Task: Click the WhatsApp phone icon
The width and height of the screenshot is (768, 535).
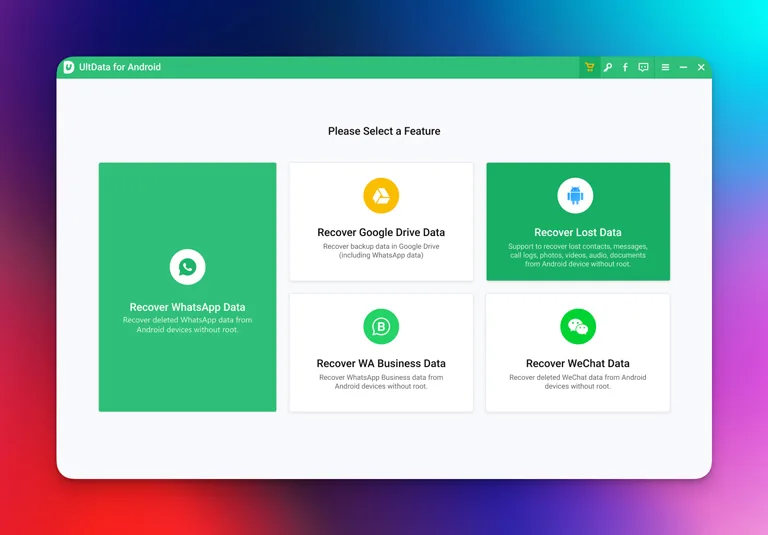Action: pos(188,267)
